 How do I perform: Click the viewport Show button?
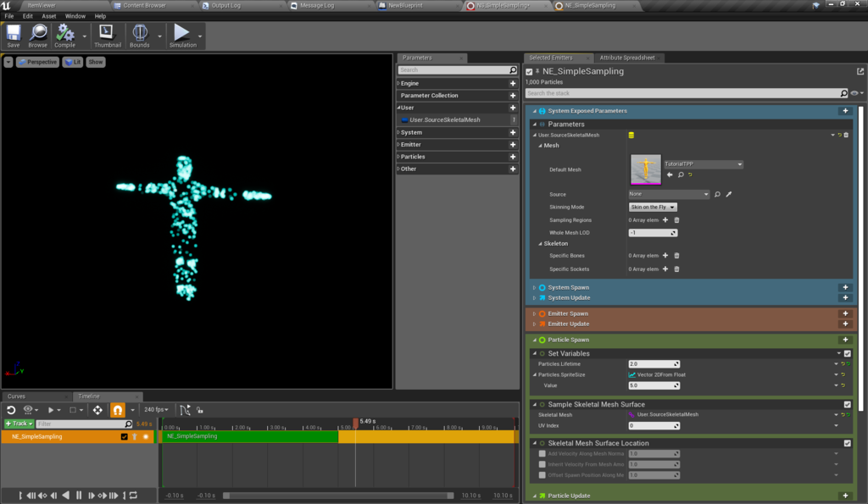[x=96, y=62]
